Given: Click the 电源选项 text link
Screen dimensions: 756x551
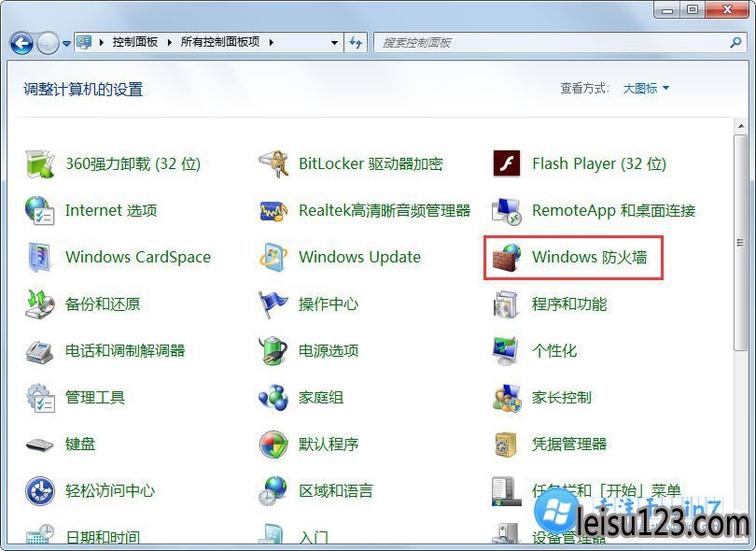Looking at the screenshot, I should click(x=329, y=351).
